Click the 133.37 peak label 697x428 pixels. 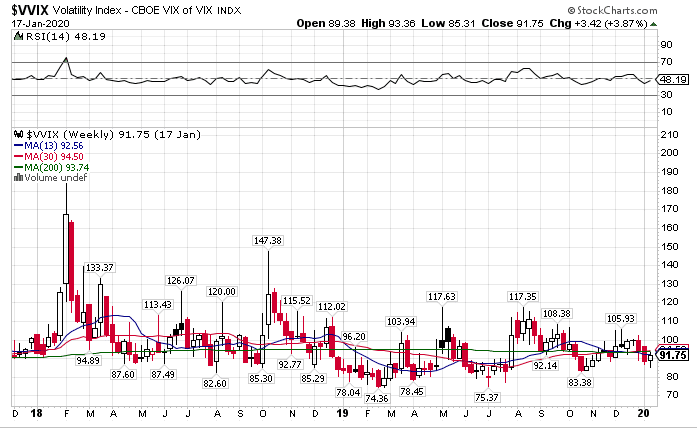click(100, 268)
